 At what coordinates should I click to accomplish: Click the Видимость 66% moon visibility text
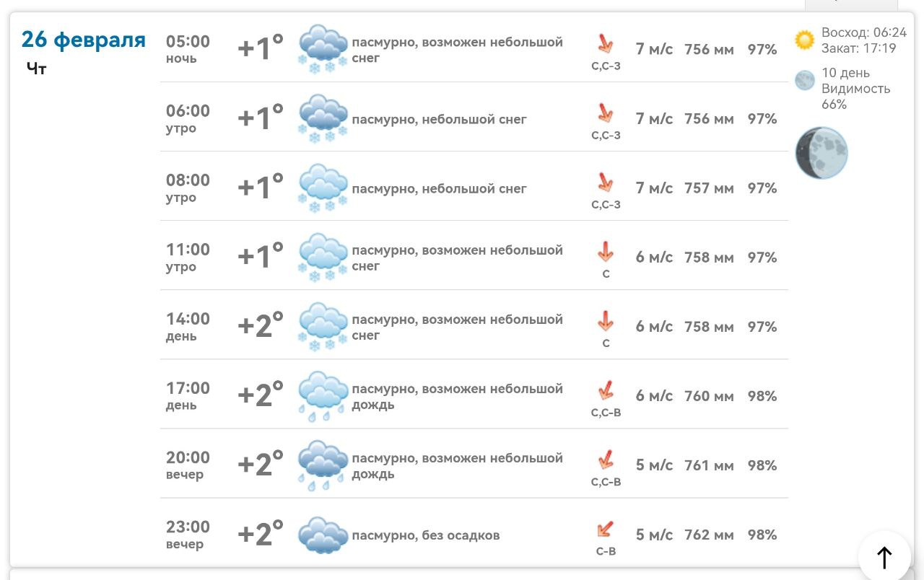855,96
